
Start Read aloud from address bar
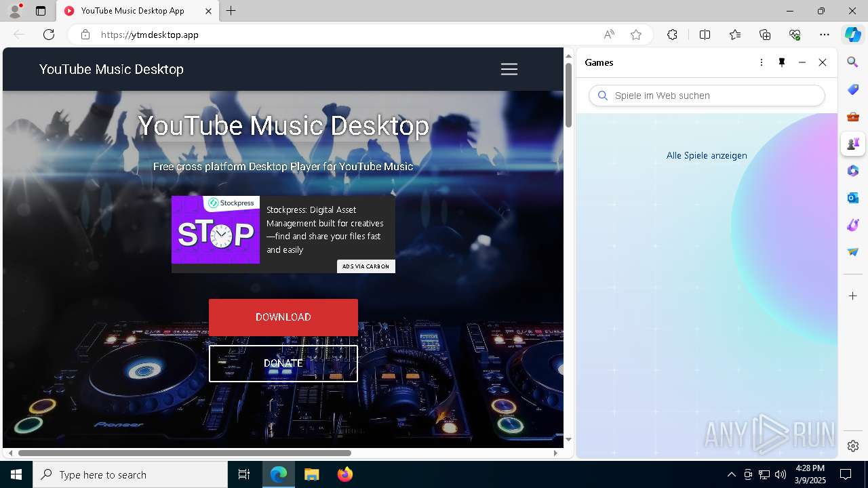(609, 35)
